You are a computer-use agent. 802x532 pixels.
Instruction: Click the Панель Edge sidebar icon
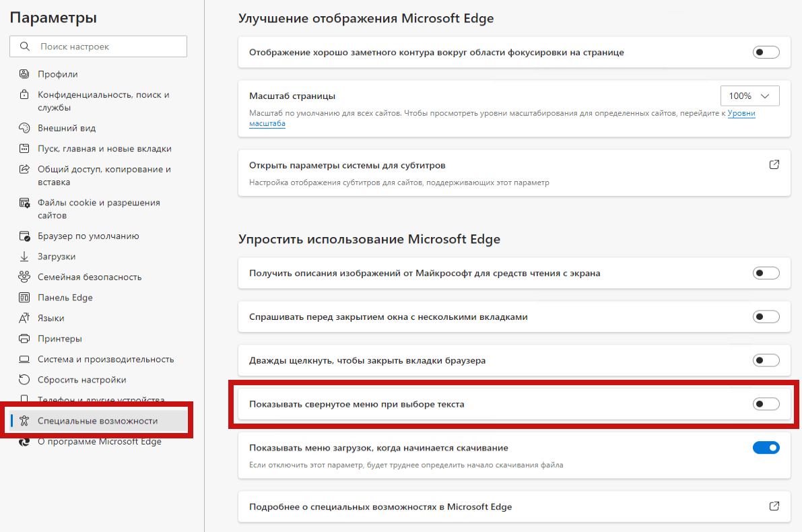click(x=24, y=297)
